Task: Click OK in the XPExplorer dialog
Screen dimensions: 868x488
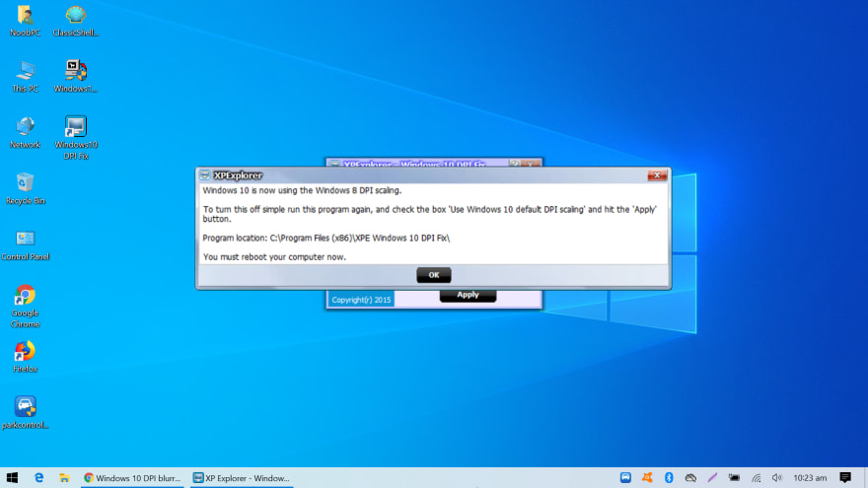Action: [433, 275]
